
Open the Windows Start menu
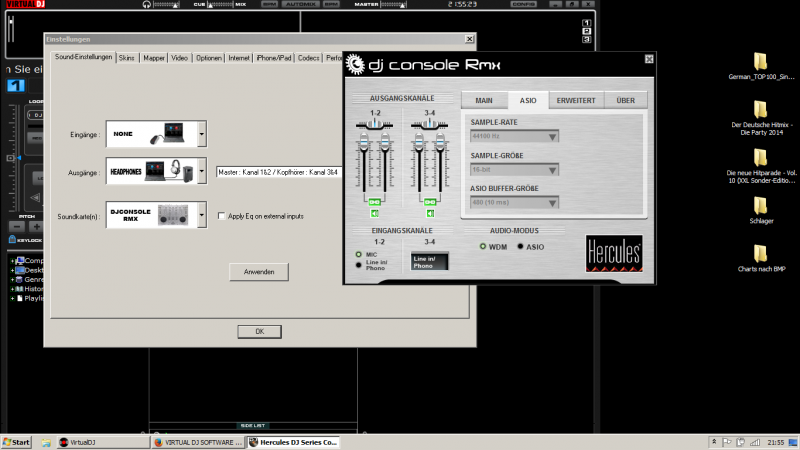(16, 442)
